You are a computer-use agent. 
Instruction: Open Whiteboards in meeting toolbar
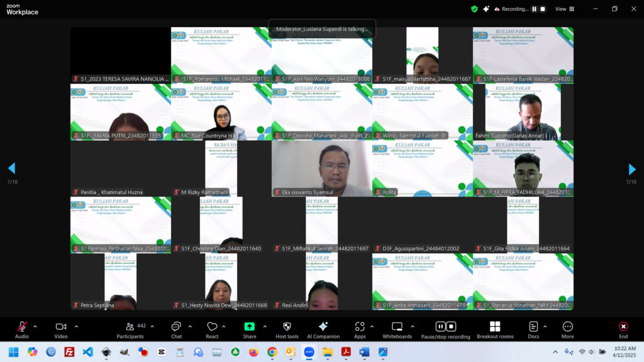397,330
